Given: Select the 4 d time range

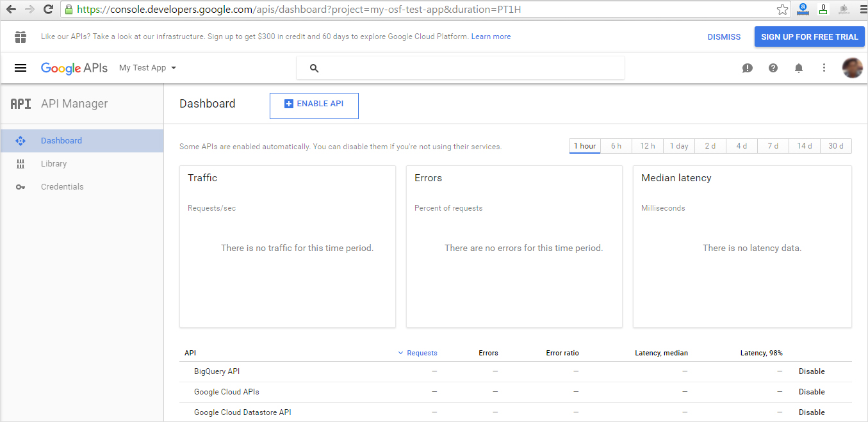Looking at the screenshot, I should click(x=742, y=146).
